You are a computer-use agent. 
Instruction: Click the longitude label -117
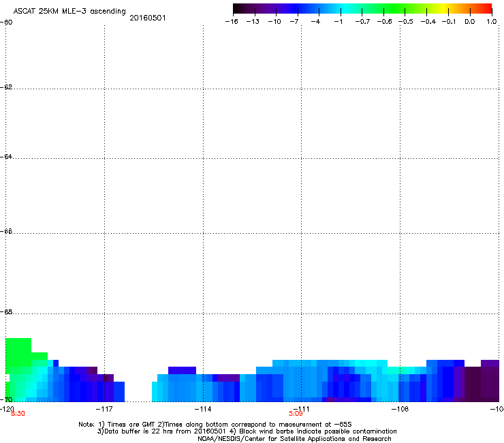tap(104, 409)
